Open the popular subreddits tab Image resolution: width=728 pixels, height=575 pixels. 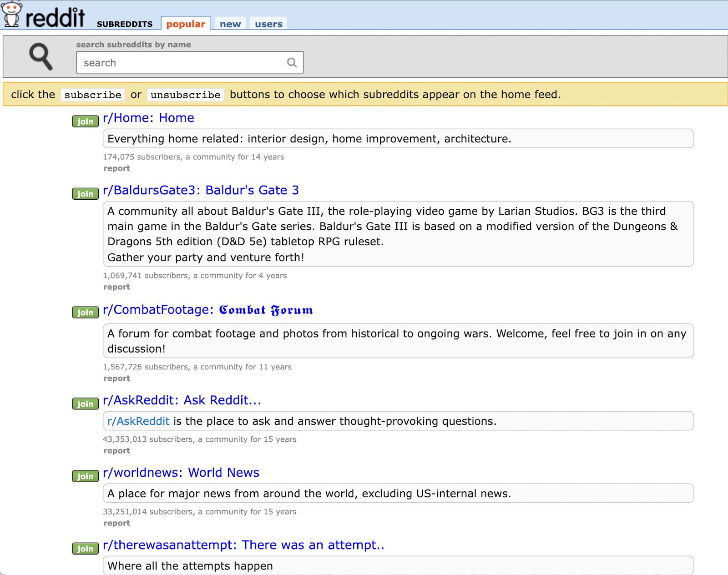[x=186, y=24]
